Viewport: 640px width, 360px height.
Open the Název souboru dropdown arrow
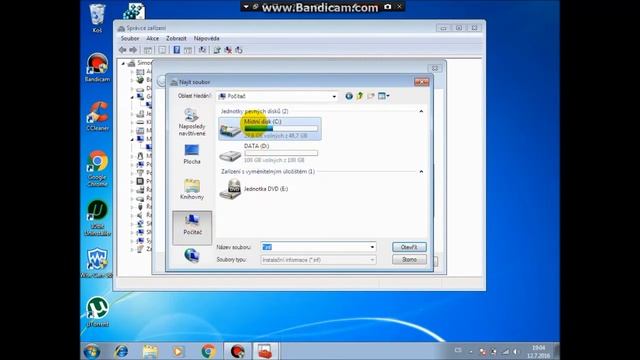[x=372, y=247]
